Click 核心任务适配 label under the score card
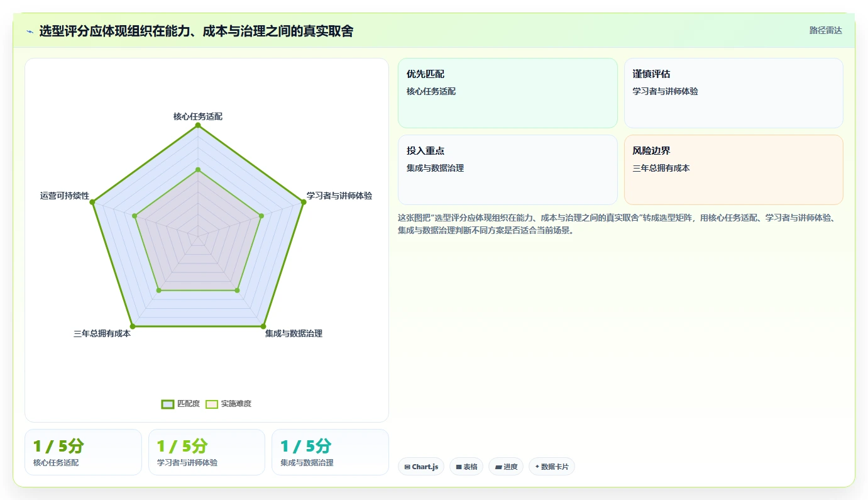 coord(56,463)
